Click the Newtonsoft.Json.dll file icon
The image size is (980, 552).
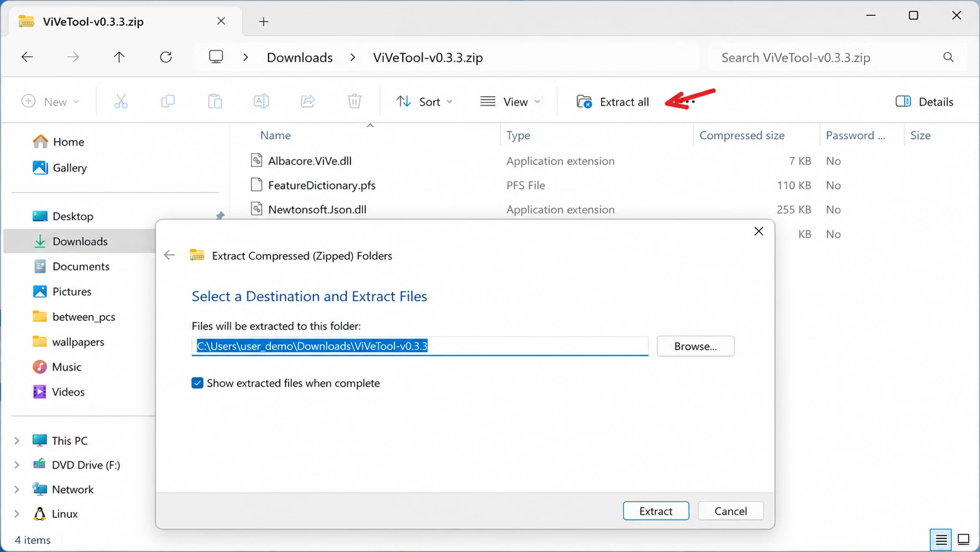pyautogui.click(x=256, y=209)
